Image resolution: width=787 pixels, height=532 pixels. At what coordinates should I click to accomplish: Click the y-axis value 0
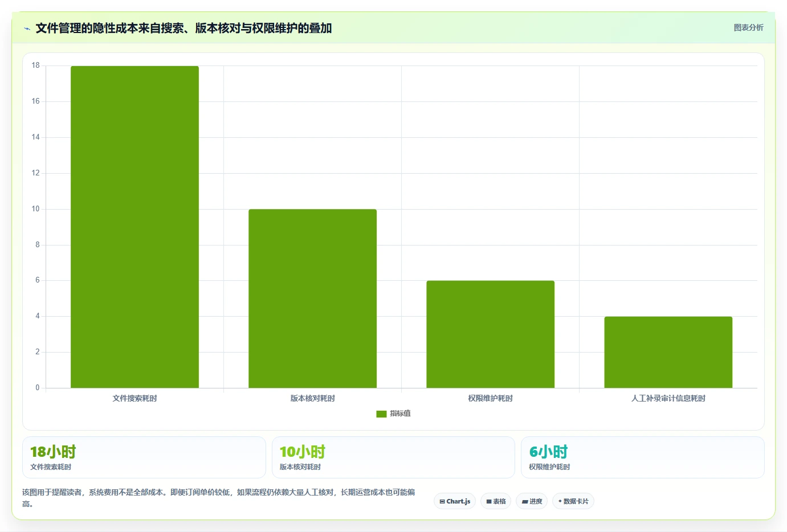(38, 388)
